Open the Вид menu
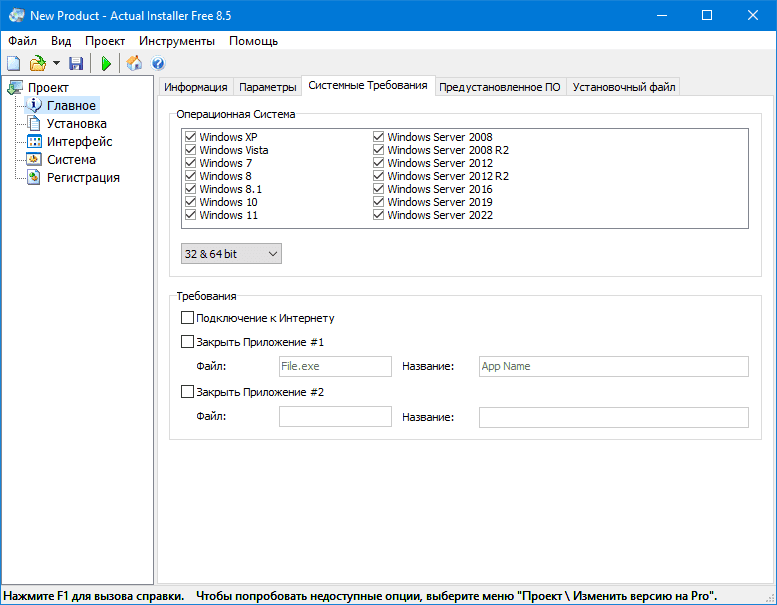Image resolution: width=777 pixels, height=605 pixels. coord(61,41)
